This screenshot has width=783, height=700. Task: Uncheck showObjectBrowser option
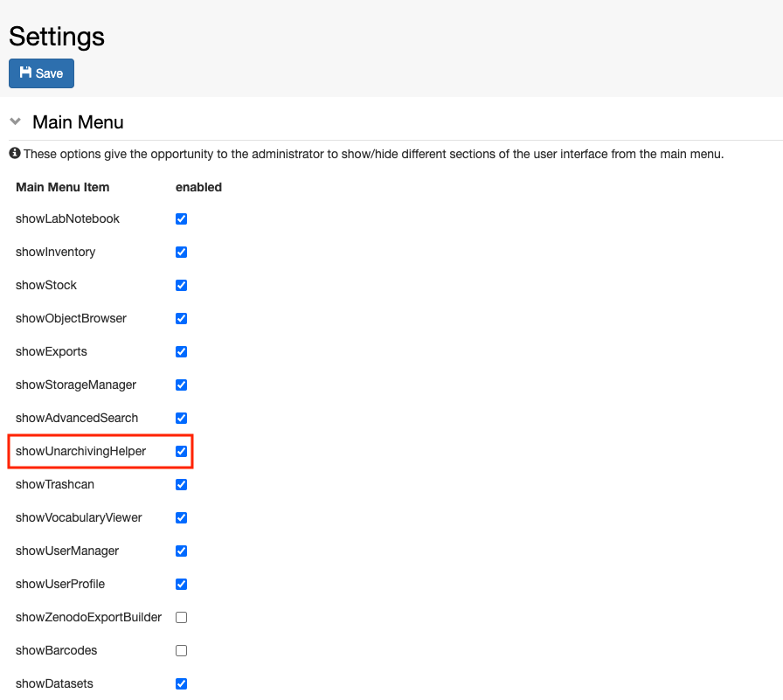tap(181, 319)
